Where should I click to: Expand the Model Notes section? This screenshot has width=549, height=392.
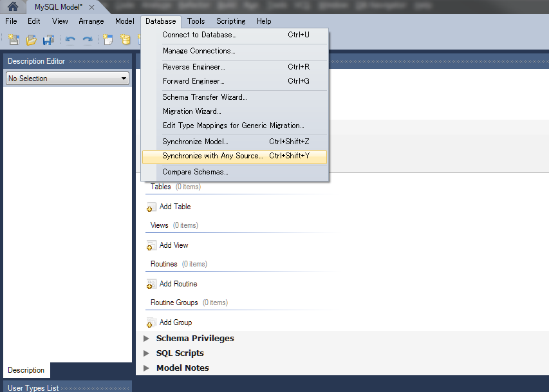point(146,368)
